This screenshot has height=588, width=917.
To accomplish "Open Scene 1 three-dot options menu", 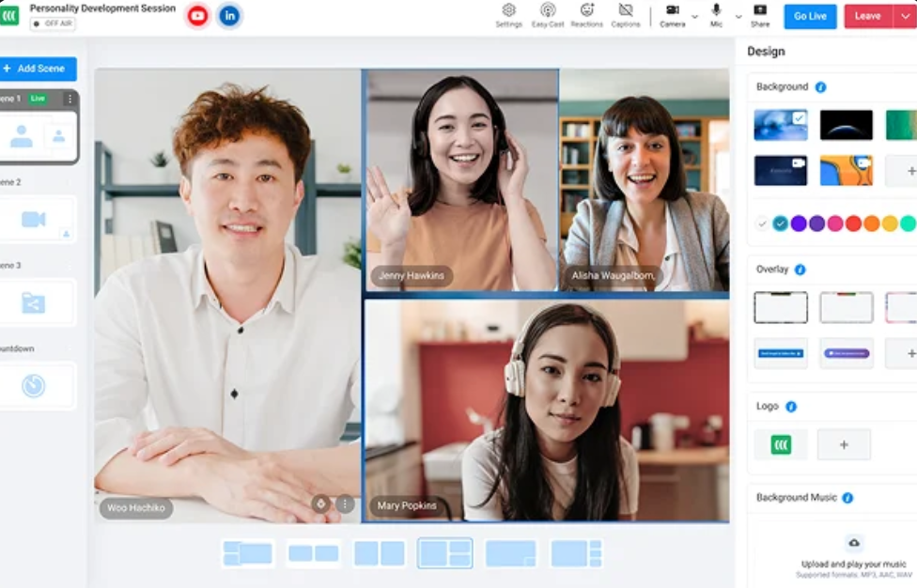I will point(69,99).
